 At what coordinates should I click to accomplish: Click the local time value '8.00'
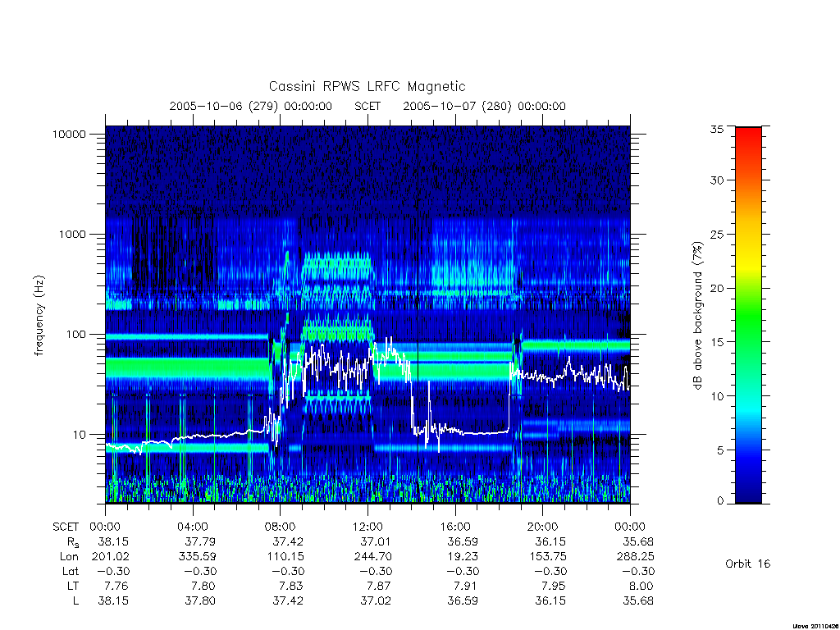tap(641, 586)
